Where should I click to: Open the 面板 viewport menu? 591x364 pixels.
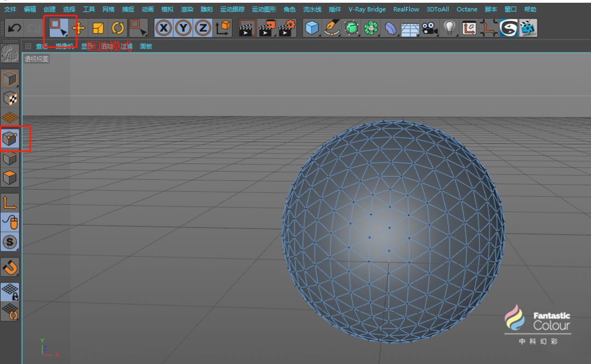pyautogui.click(x=146, y=46)
